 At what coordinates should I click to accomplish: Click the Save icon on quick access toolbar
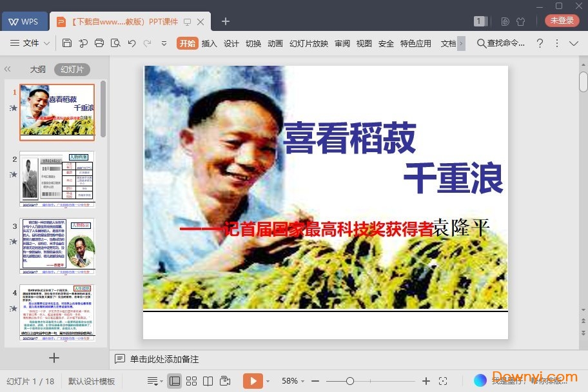tap(67, 43)
